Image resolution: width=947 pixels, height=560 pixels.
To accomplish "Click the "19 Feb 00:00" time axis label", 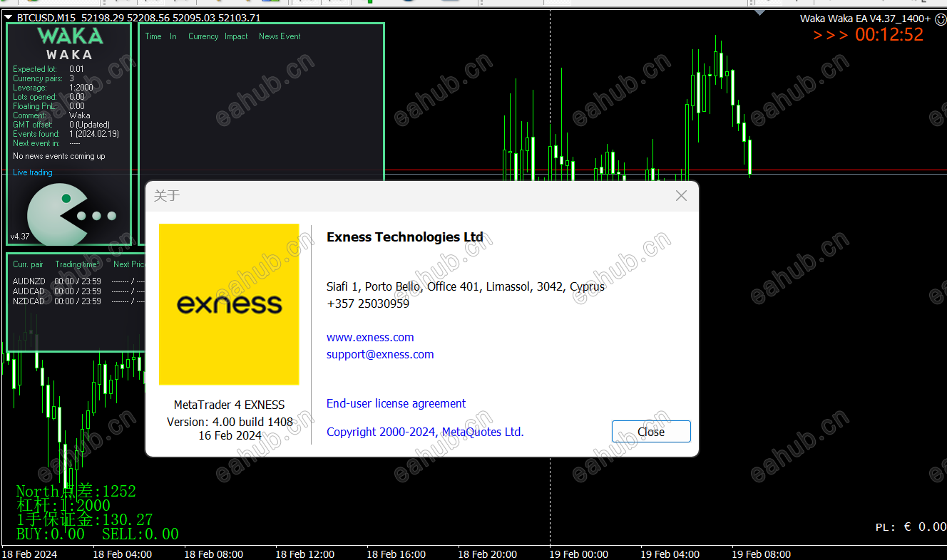I will pos(579,554).
